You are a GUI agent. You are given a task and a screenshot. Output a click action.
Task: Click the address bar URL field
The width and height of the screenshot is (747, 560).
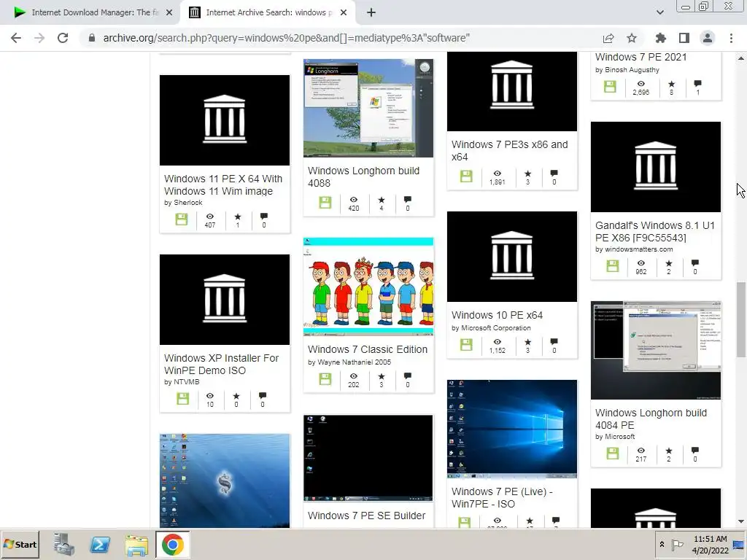click(x=286, y=38)
